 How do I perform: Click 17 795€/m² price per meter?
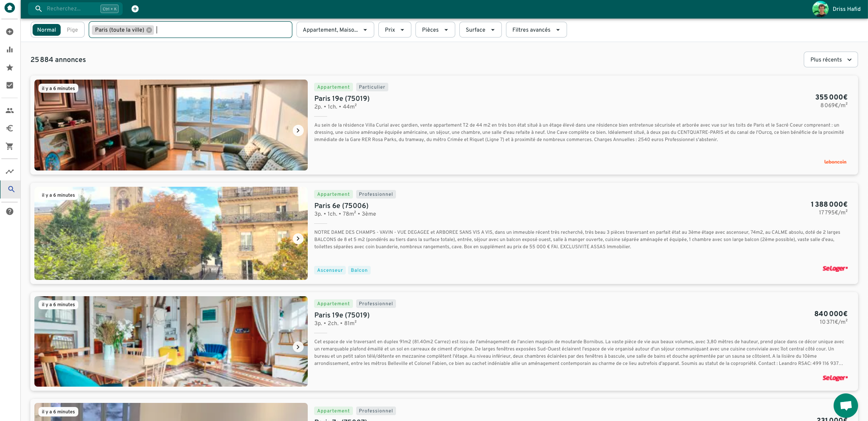[833, 213]
